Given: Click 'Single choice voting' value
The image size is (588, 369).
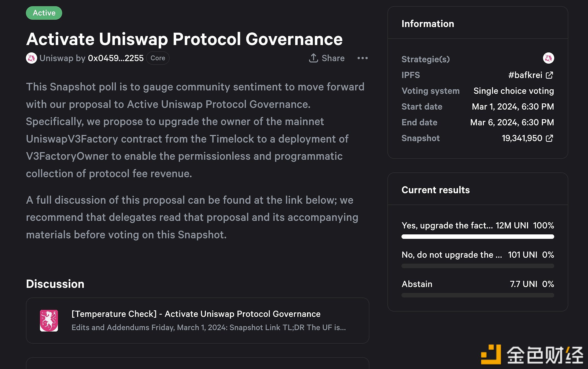Looking at the screenshot, I should coord(513,91).
